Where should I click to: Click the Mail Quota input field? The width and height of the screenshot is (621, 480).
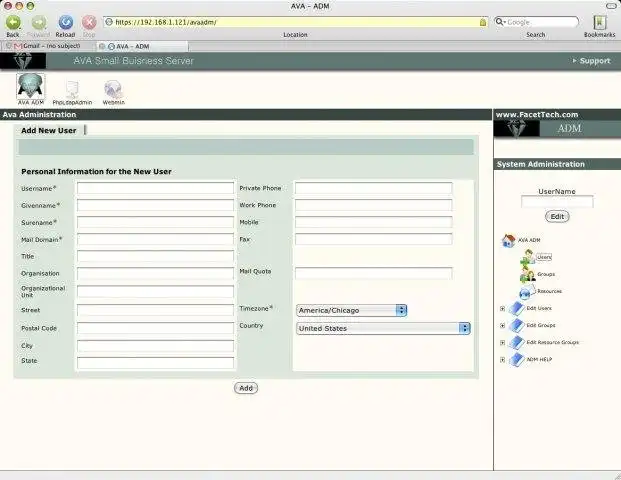point(373,273)
